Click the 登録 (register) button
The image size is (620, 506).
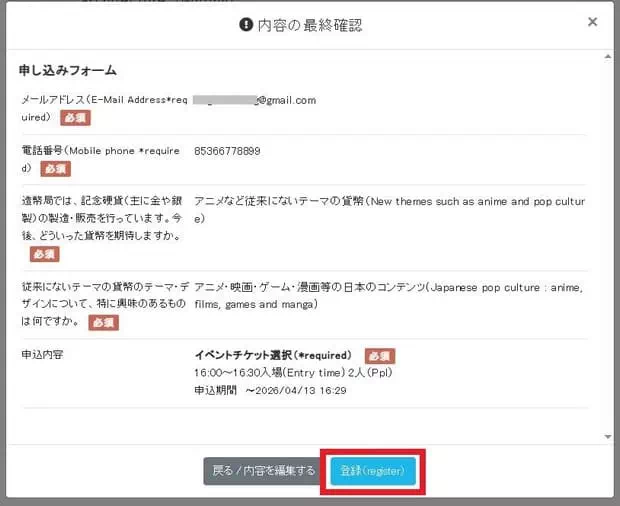point(372,471)
